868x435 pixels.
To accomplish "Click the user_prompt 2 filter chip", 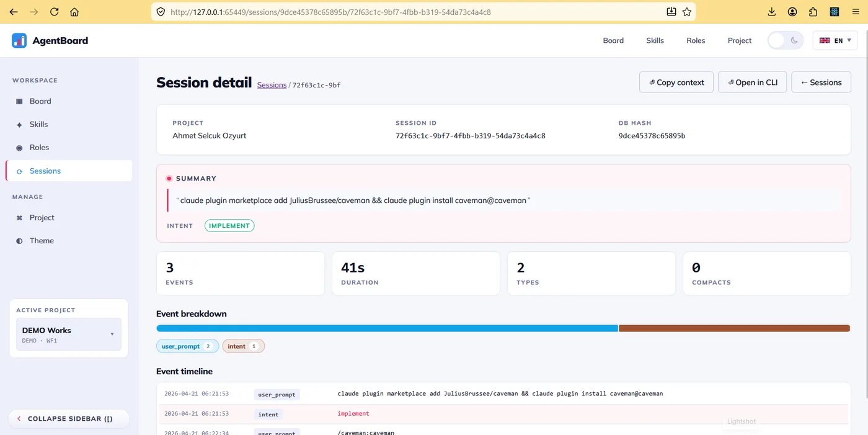I will (187, 346).
